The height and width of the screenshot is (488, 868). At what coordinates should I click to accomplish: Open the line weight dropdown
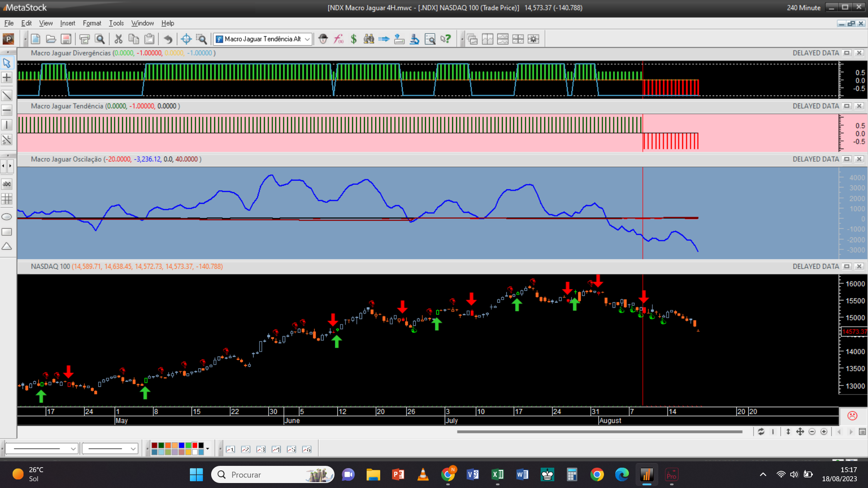[x=133, y=449]
